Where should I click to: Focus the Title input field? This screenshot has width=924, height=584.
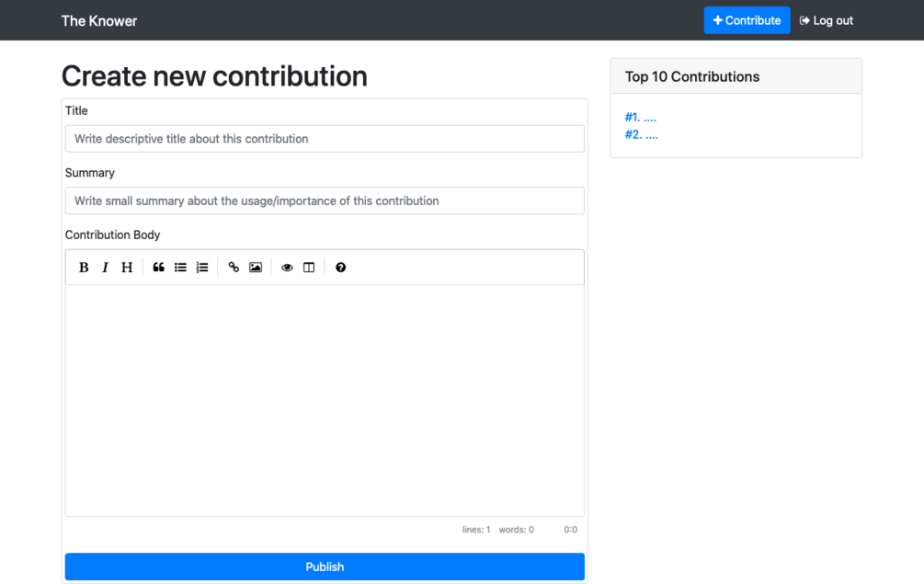coord(325,139)
